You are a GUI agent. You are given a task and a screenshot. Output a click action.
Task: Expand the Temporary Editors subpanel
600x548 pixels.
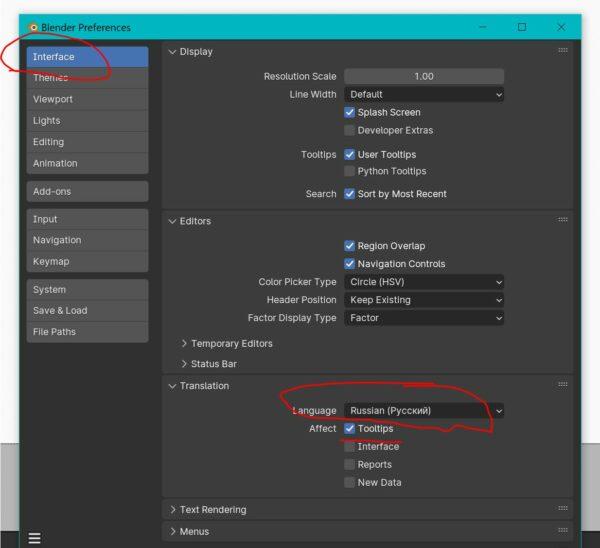[184, 343]
